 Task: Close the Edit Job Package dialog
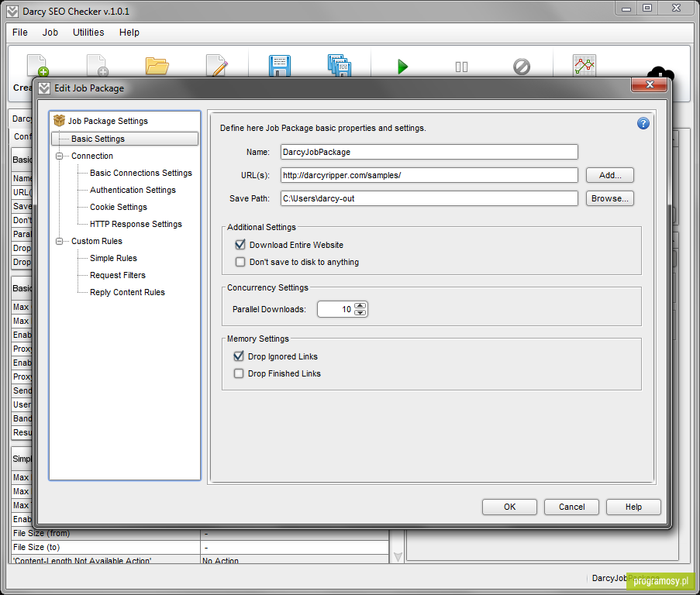(649, 84)
